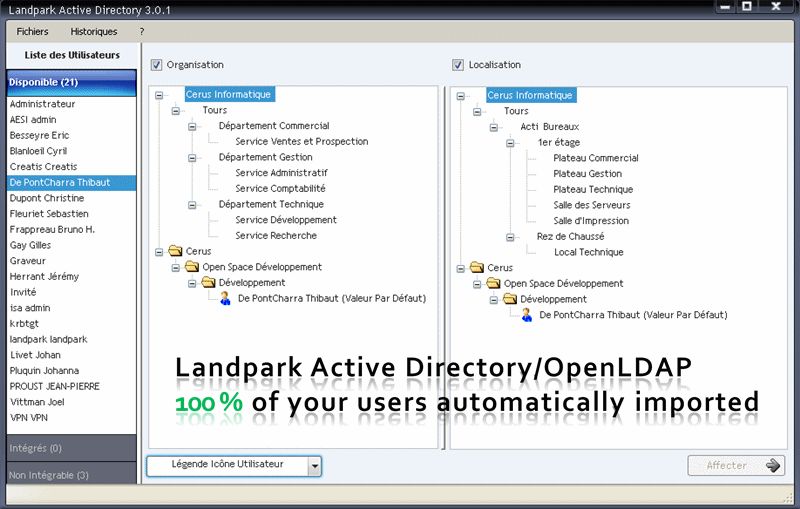Select Service Comptabilité node
This screenshot has height=509, width=800.
[280, 189]
